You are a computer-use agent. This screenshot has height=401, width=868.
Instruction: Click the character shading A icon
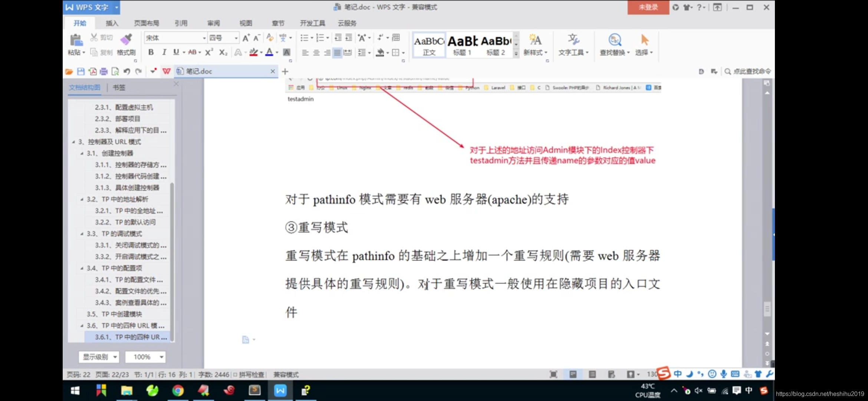287,52
